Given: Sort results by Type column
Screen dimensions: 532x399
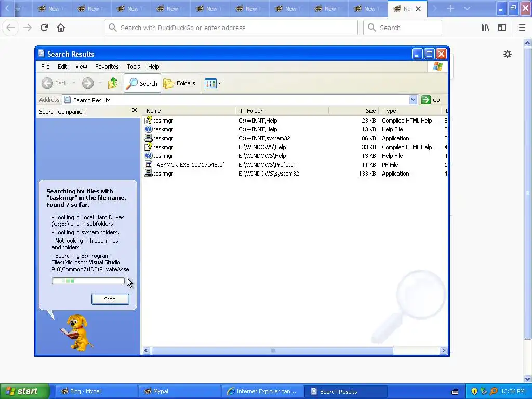Looking at the screenshot, I should coord(409,111).
